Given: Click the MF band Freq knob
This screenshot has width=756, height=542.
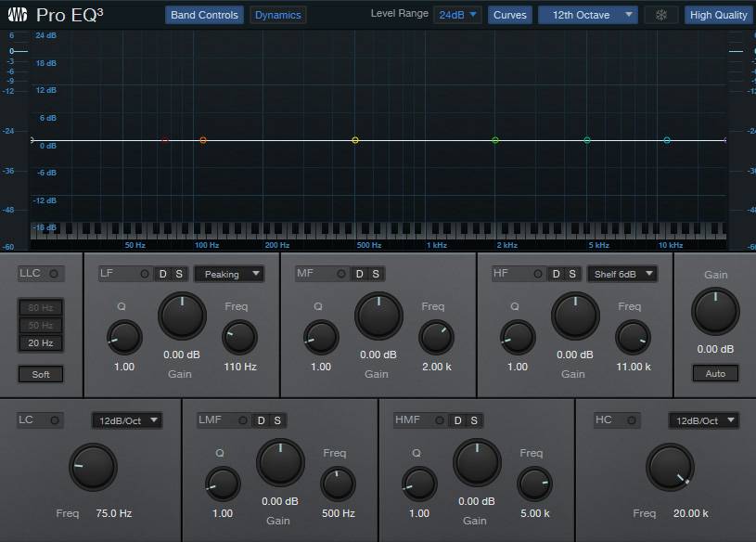Looking at the screenshot, I should pos(436,337).
